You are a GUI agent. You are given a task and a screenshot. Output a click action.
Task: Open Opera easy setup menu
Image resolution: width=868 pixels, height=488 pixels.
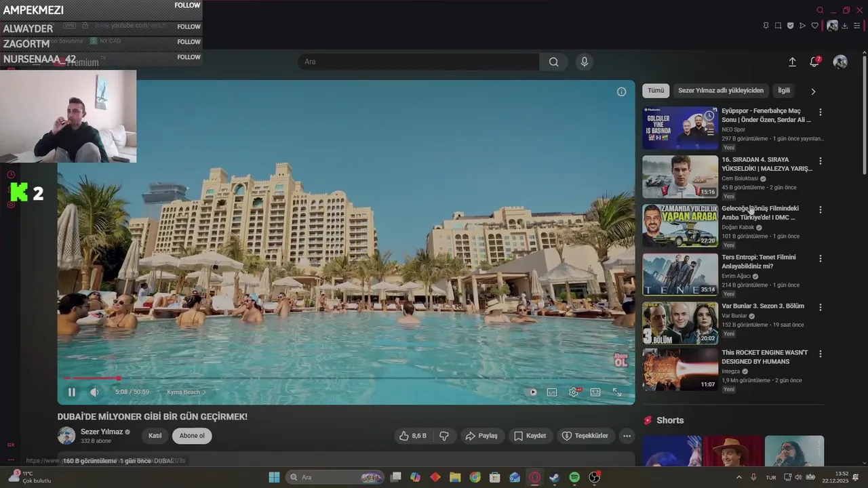pyautogui.click(x=857, y=26)
